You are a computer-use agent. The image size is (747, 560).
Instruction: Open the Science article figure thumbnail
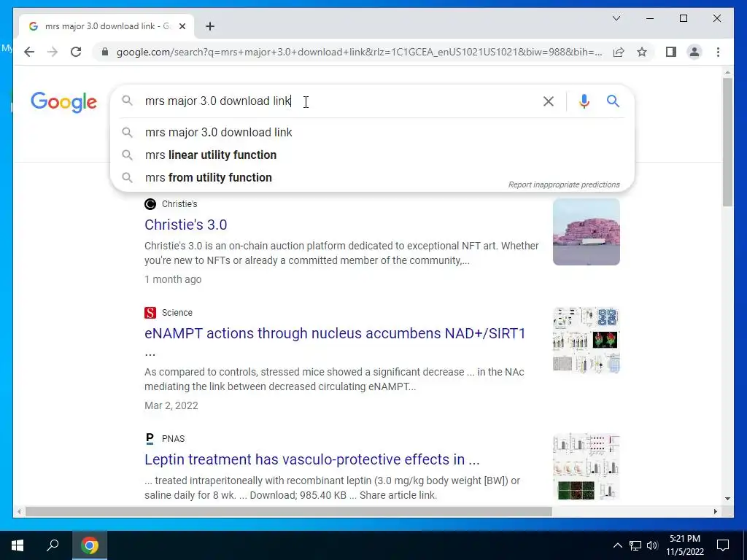coord(586,340)
